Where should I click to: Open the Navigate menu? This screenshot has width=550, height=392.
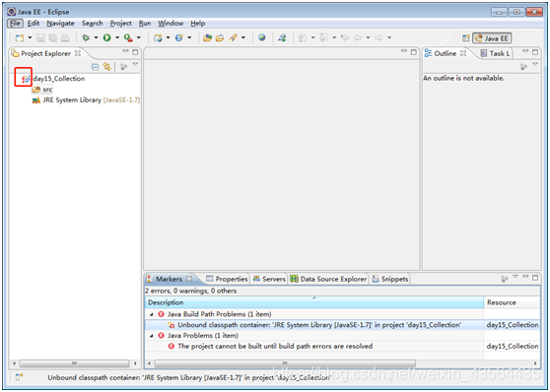60,23
